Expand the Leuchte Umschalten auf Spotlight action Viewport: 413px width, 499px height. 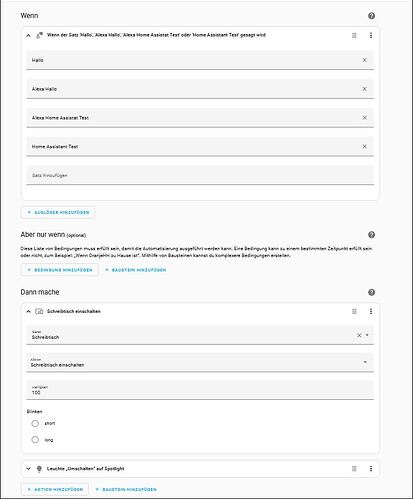(x=28, y=469)
